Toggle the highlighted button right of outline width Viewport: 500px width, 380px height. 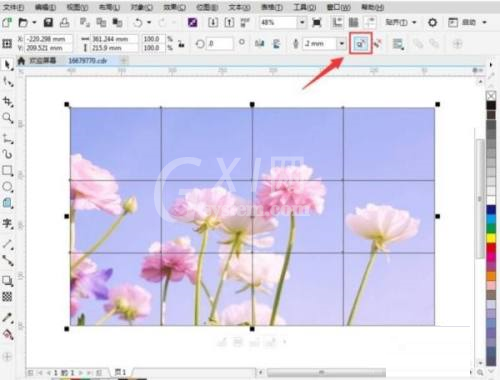pyautogui.click(x=361, y=43)
